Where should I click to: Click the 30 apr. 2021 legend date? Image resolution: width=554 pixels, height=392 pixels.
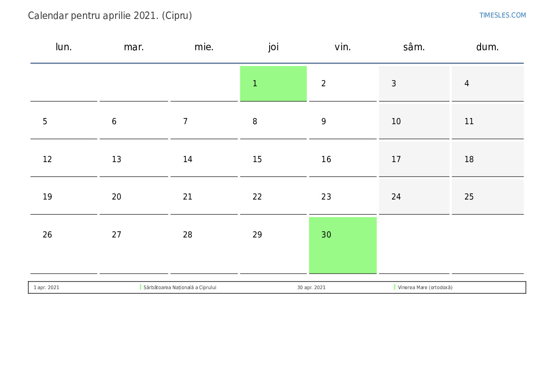[311, 288]
